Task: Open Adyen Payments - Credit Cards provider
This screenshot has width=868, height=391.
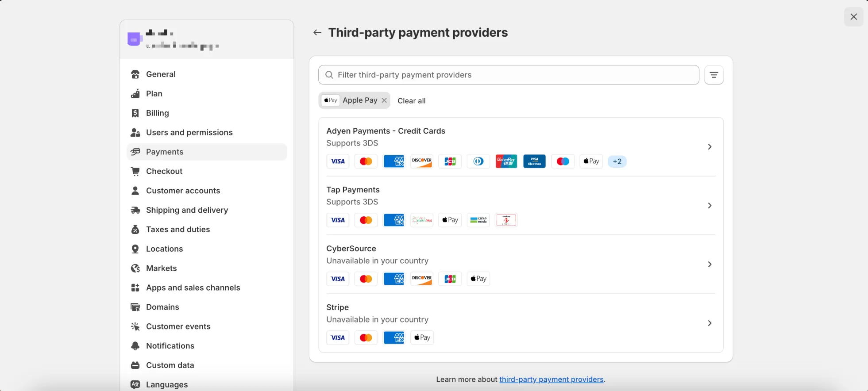Action: 521,147
